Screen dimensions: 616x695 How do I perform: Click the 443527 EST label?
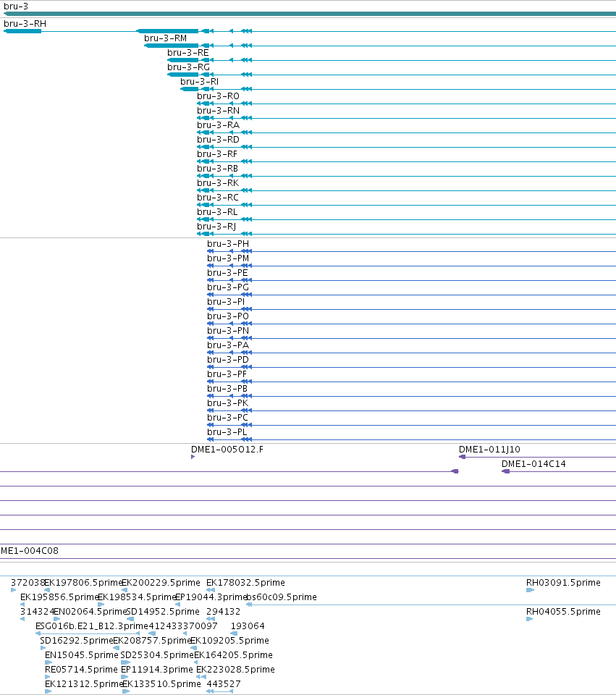point(224,684)
